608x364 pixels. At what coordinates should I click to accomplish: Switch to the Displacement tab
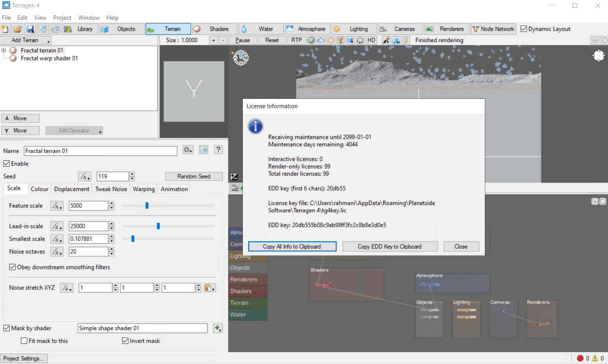coord(72,189)
